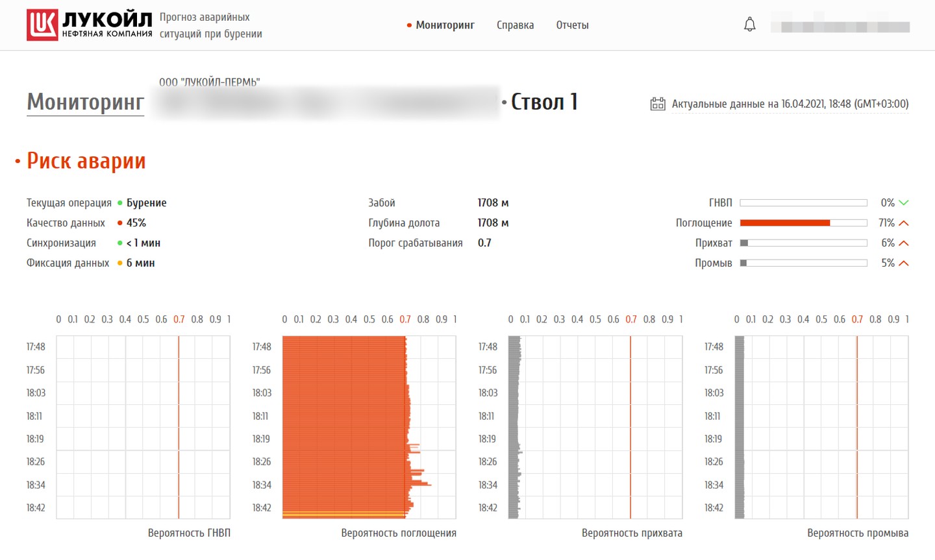The width and height of the screenshot is (935, 560).
Task: Click the Текущая операция label
Action: [69, 203]
